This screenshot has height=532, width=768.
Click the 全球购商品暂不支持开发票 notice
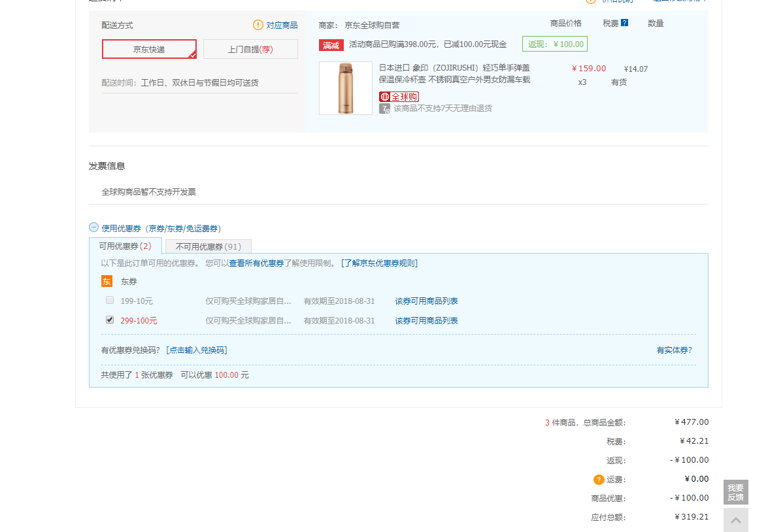click(148, 191)
